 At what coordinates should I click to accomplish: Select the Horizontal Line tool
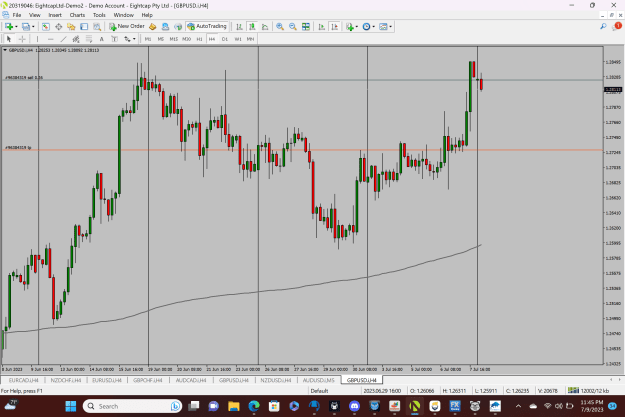click(50, 39)
